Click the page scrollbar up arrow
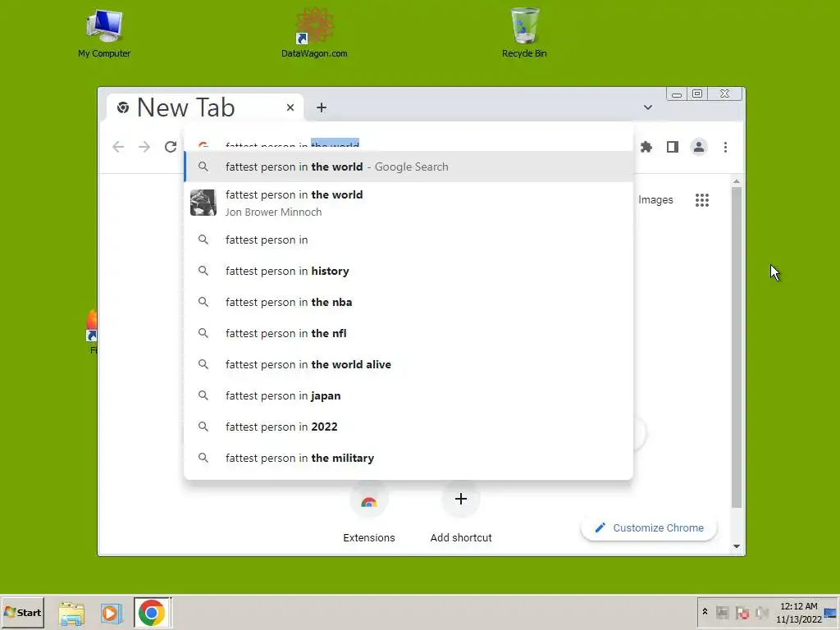The height and width of the screenshot is (630, 840). tap(737, 181)
